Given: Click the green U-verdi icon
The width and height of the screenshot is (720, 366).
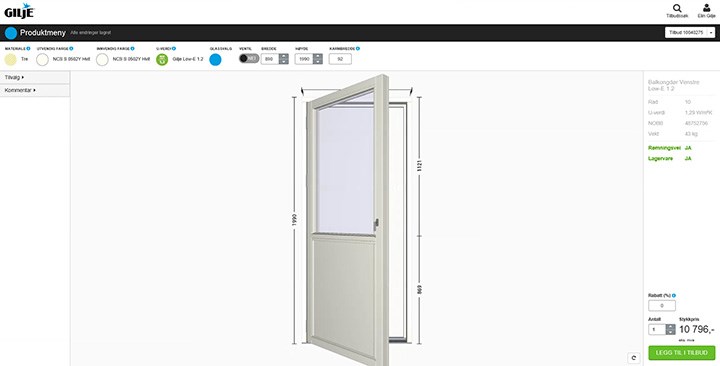Looking at the screenshot, I should tap(162, 59).
